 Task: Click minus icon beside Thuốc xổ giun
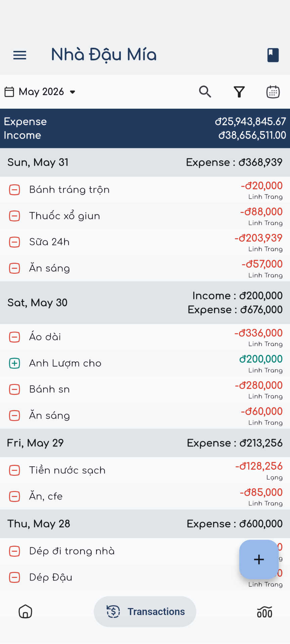tap(14, 216)
